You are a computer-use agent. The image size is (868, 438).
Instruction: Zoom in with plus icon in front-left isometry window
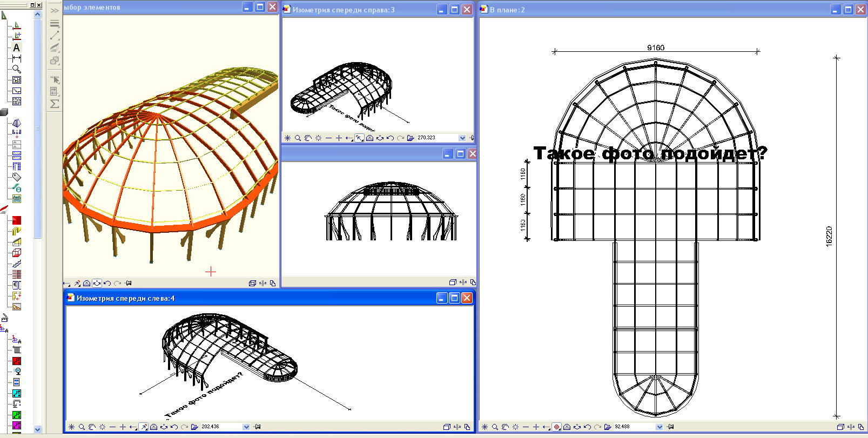(x=123, y=427)
